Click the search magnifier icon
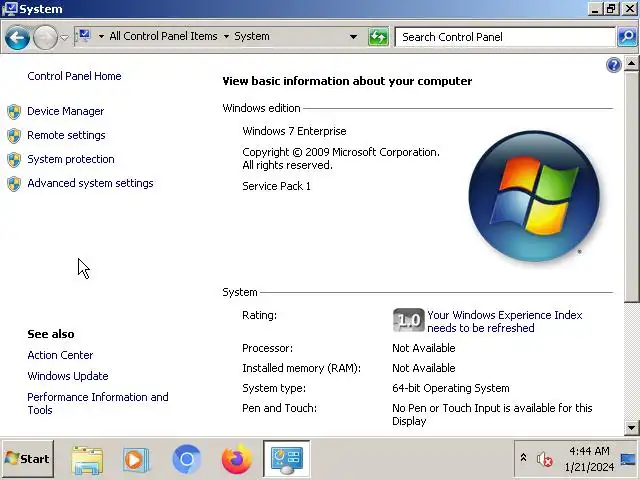The image size is (640, 480). tap(627, 37)
